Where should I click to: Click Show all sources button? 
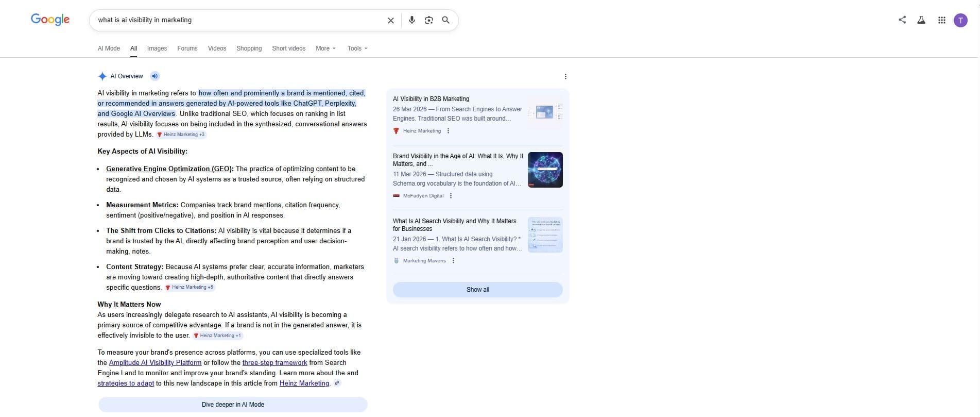(478, 290)
